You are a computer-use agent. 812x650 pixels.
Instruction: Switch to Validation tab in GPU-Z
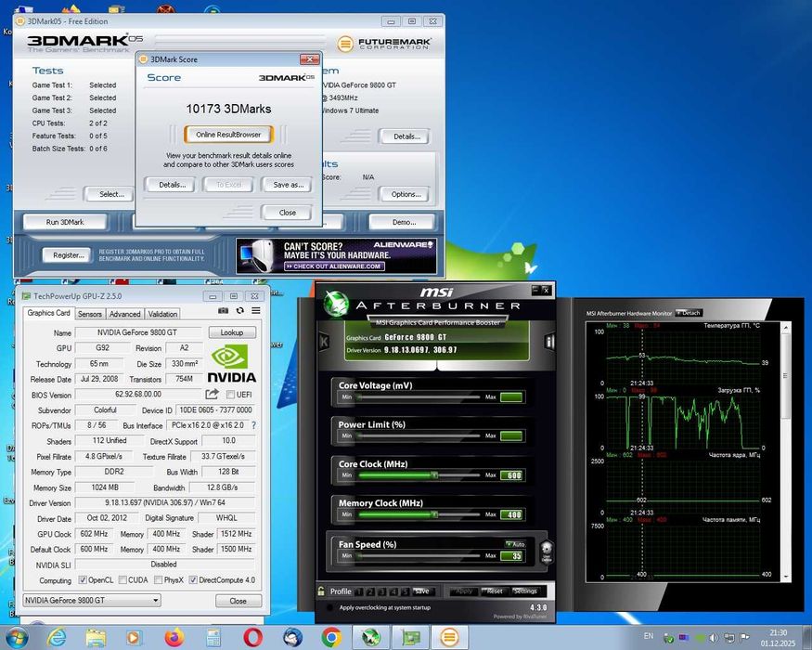click(x=162, y=314)
